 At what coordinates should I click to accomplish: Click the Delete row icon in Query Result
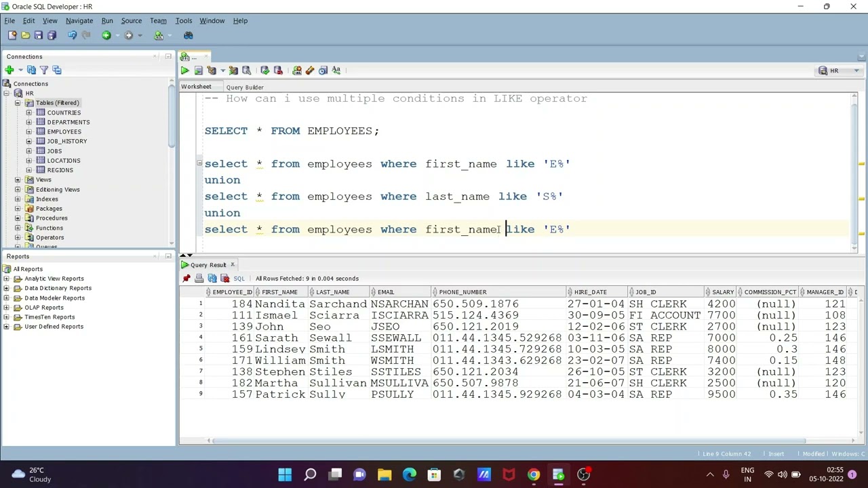click(x=225, y=279)
